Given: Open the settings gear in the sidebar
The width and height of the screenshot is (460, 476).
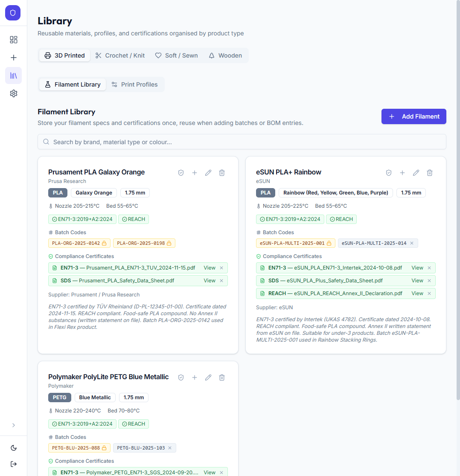Looking at the screenshot, I should [x=13, y=93].
